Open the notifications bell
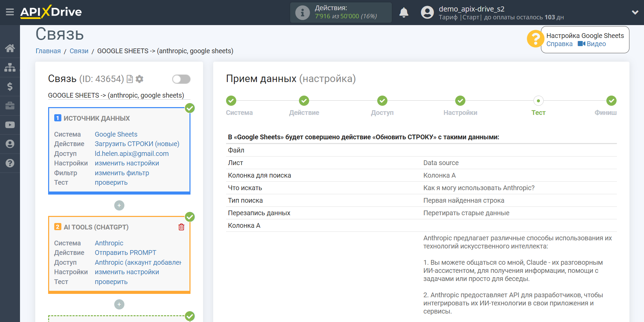This screenshot has height=322, width=644. 404,13
